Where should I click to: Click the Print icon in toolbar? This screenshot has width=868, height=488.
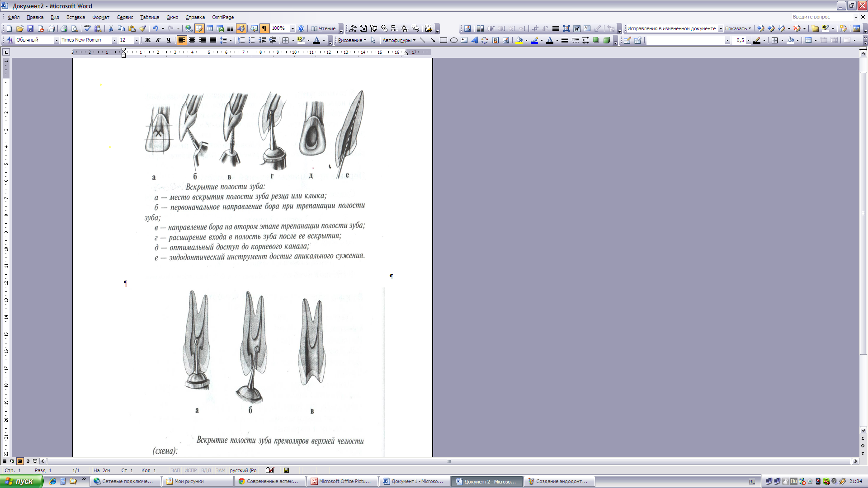(64, 28)
